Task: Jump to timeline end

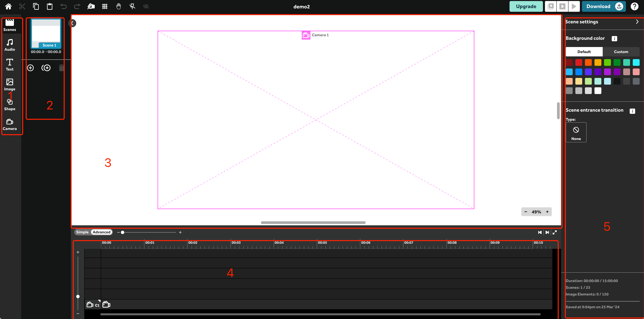Action: [547, 233]
